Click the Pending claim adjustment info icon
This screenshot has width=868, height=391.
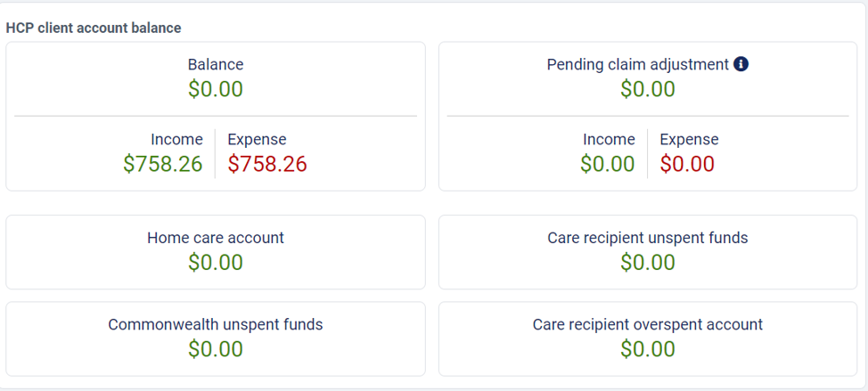(741, 64)
